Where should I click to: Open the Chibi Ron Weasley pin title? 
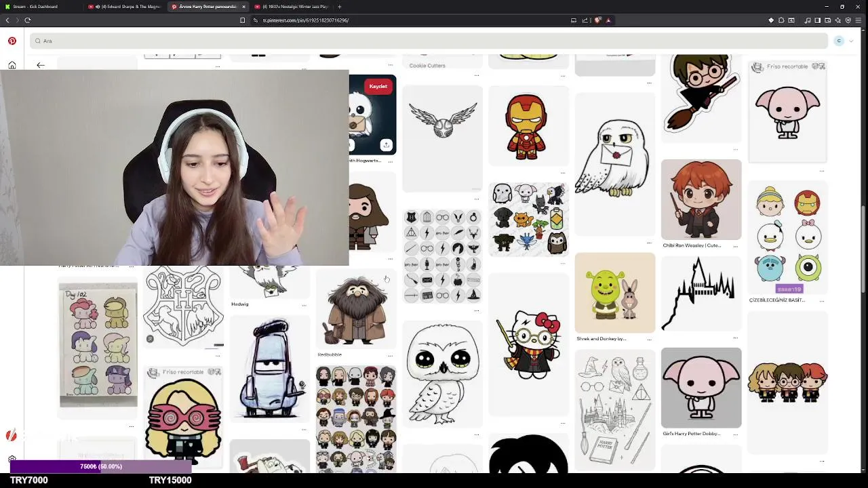click(x=692, y=245)
